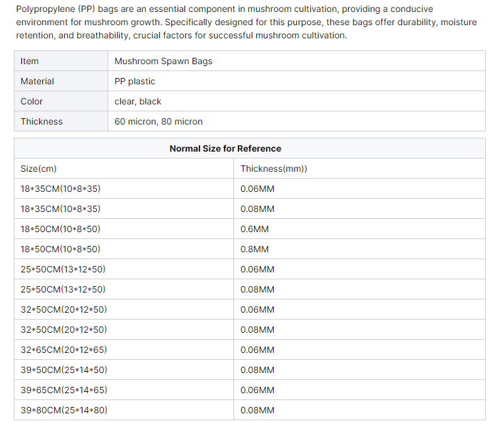Click the 39*80CM(25*14*80) size cell
The width and height of the screenshot is (504, 424).
coord(64,410)
